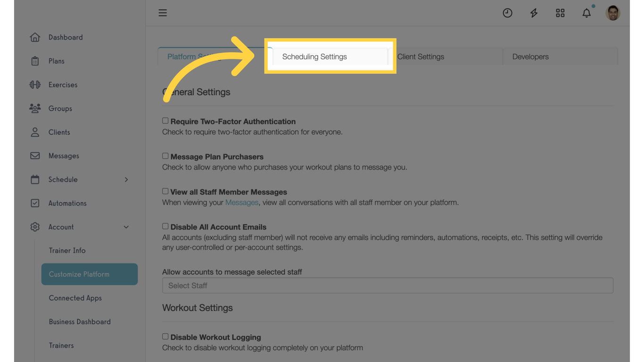This screenshot has height=362, width=644.
Task: Click the Automations checkmark icon
Action: [x=35, y=203]
